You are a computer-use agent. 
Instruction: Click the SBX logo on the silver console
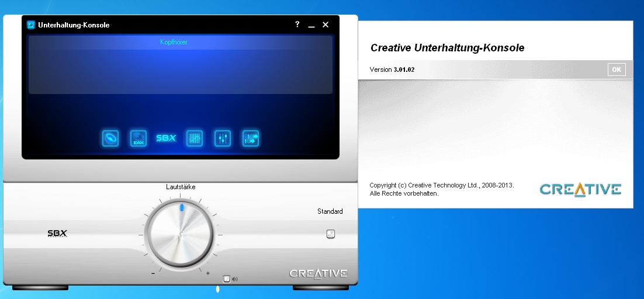pos(57,234)
